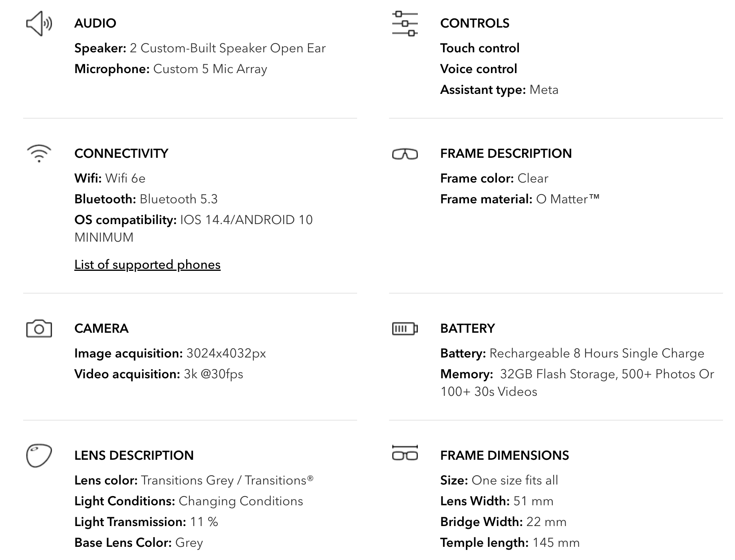Open the List of supported phones link
The height and width of the screenshot is (560, 735).
[147, 265]
